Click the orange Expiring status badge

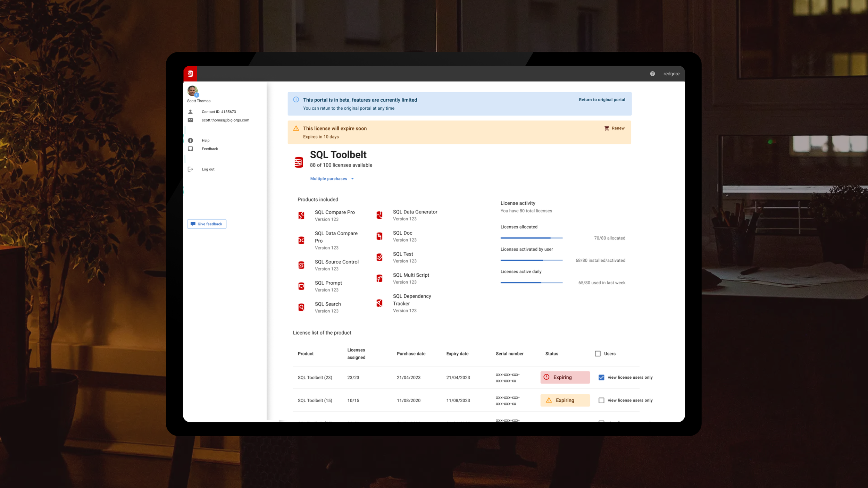565,400
